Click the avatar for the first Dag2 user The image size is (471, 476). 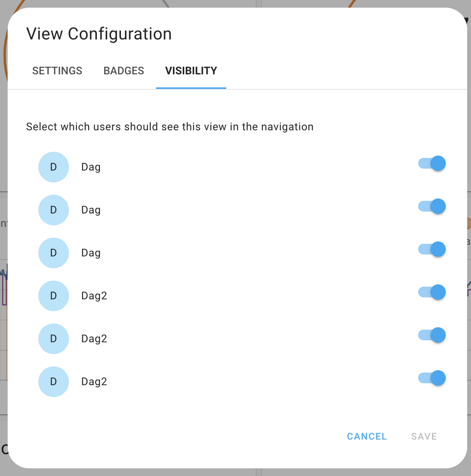(54, 296)
